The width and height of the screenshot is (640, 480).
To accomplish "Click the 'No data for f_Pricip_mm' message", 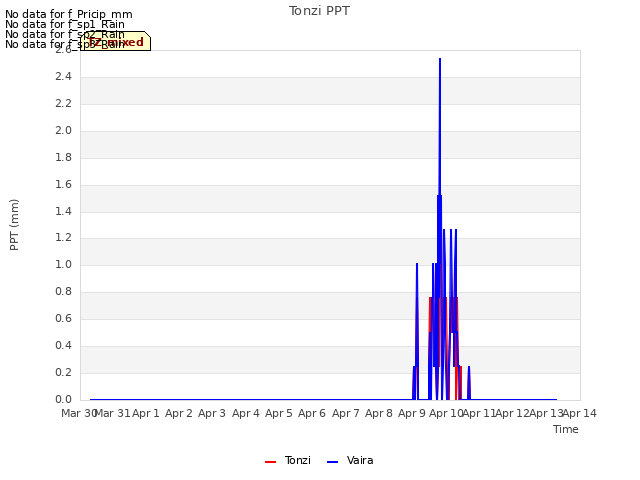I will (69, 14).
